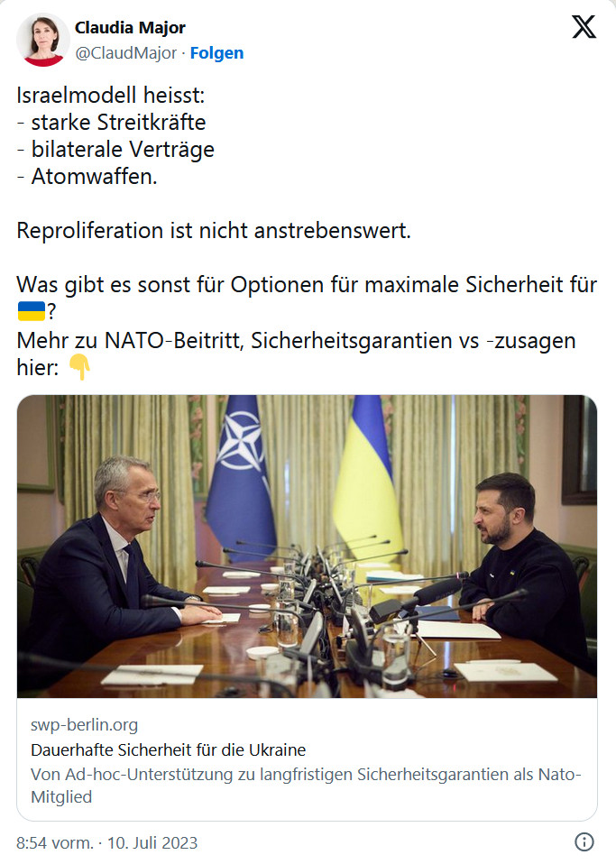The image size is (616, 864).
Task: Click the post date "10. Juli 2023"
Action: click(152, 843)
